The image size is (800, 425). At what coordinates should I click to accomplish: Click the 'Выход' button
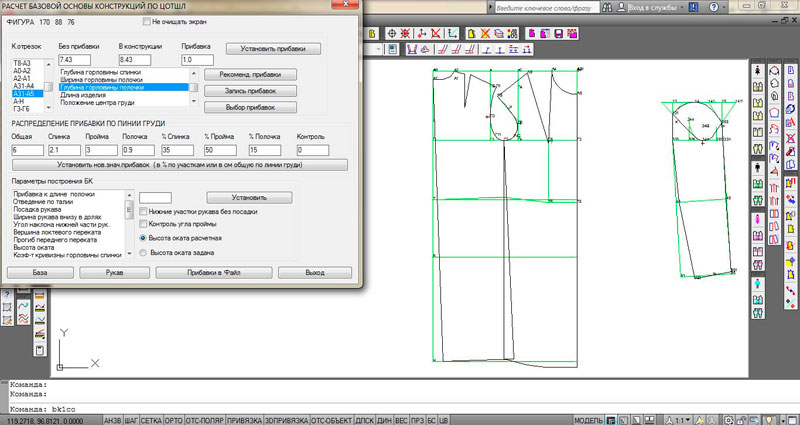(x=315, y=272)
